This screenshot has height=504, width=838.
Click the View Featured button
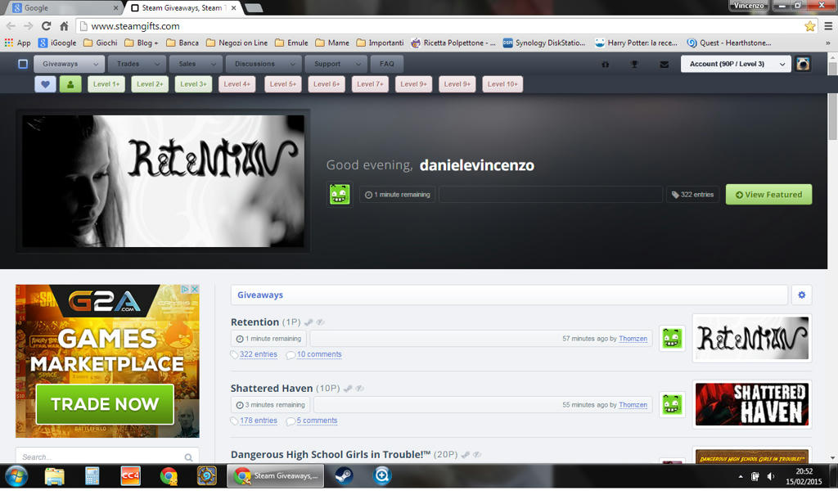(x=768, y=195)
